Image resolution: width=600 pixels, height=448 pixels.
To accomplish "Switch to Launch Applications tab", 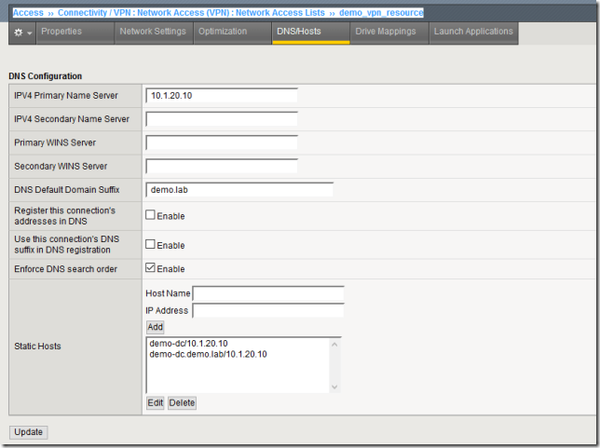I will click(x=473, y=31).
